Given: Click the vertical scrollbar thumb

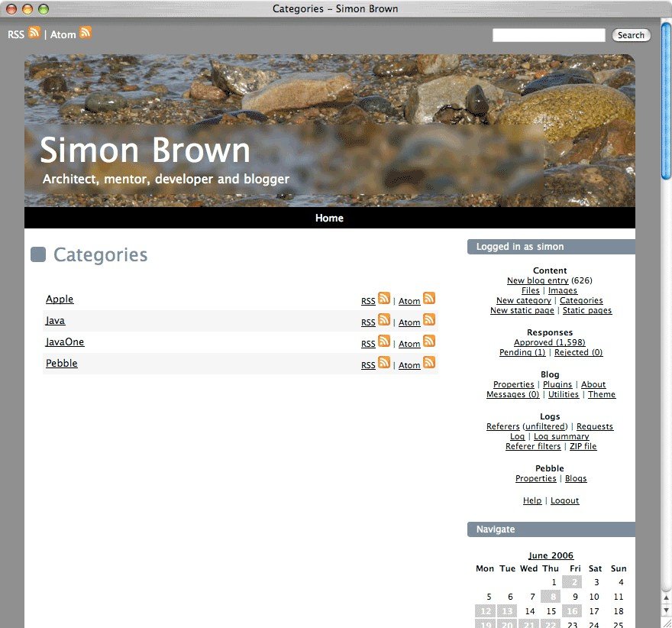Looking at the screenshot, I should (x=666, y=101).
